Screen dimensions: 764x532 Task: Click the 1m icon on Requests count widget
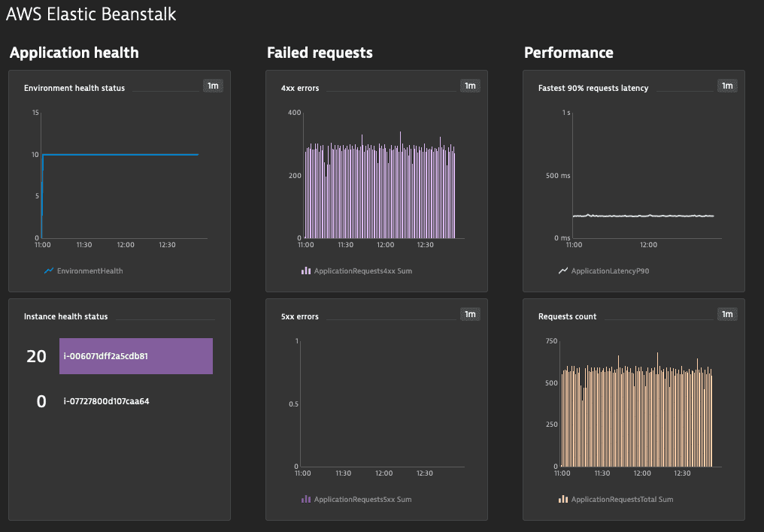pos(727,314)
